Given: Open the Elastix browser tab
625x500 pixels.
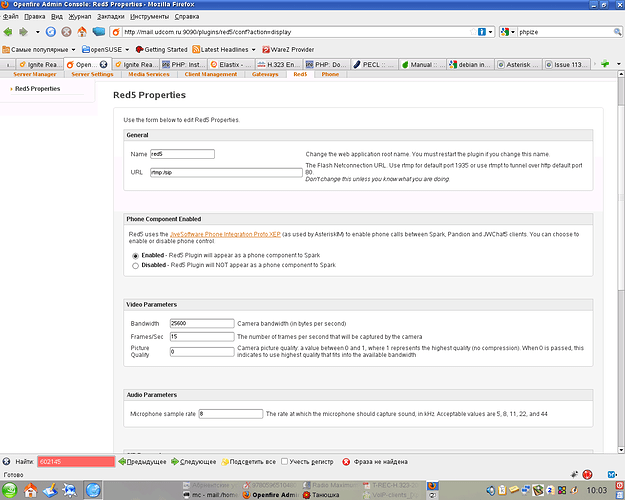Looking at the screenshot, I should tap(231, 64).
